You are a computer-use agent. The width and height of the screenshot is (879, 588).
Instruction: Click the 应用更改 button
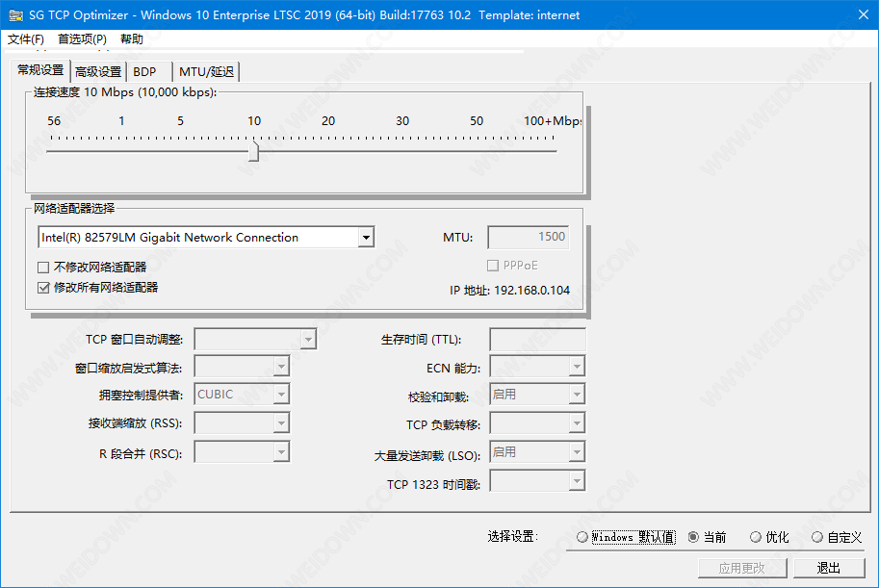742,568
